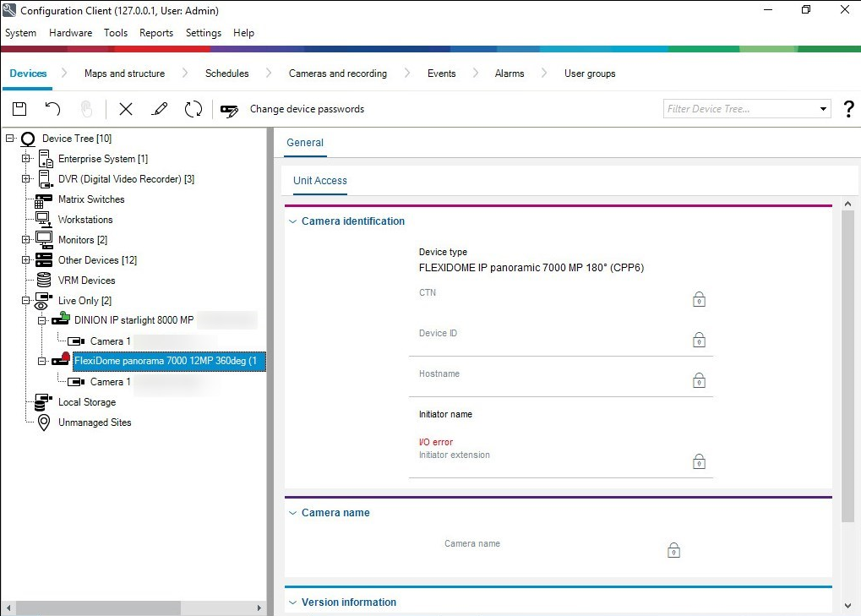Click the Delete X icon in toolbar
861x616 pixels.
coord(126,109)
